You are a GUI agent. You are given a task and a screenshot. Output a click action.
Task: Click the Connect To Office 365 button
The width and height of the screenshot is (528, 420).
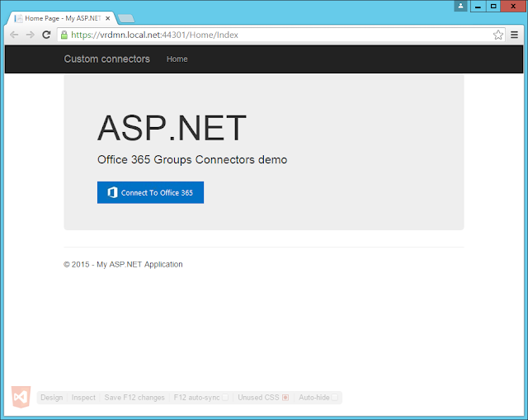point(150,192)
